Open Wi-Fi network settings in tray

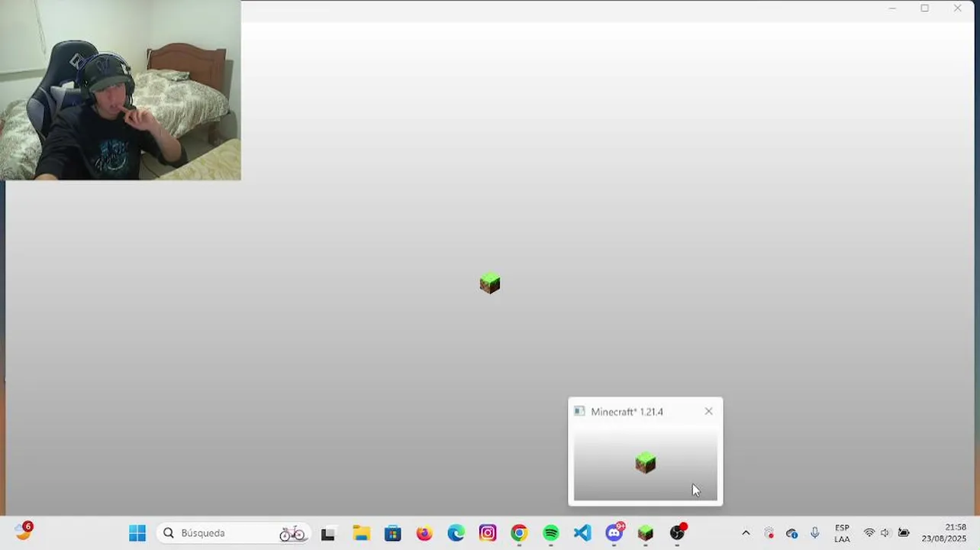click(x=869, y=533)
